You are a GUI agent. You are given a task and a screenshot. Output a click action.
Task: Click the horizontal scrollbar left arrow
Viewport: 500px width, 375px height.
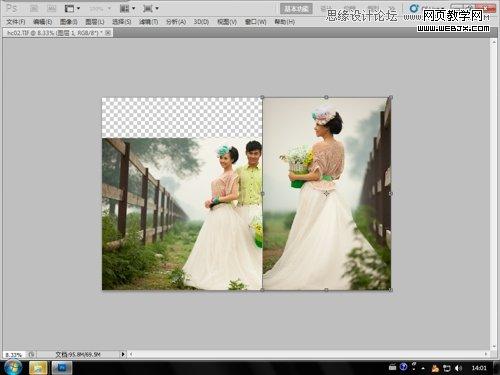coord(131,354)
